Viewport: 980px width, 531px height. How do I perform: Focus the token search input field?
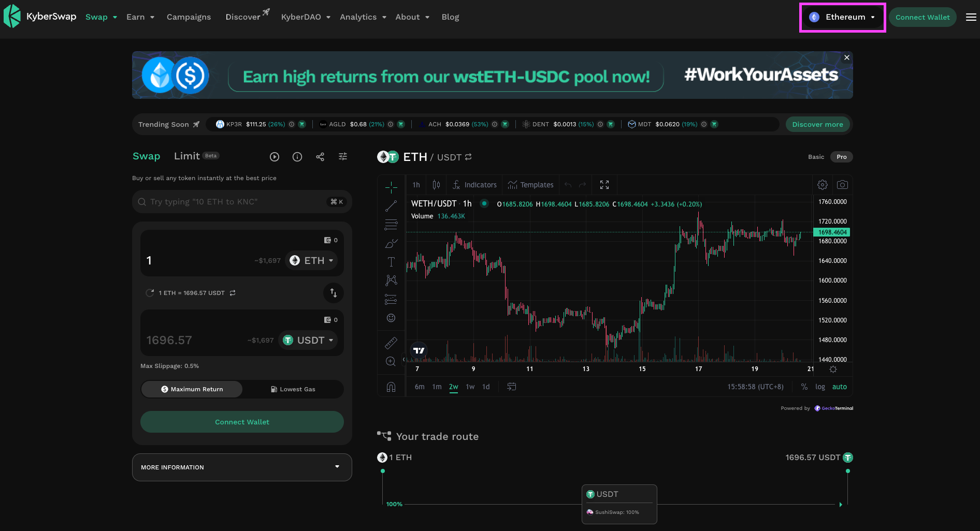click(242, 202)
